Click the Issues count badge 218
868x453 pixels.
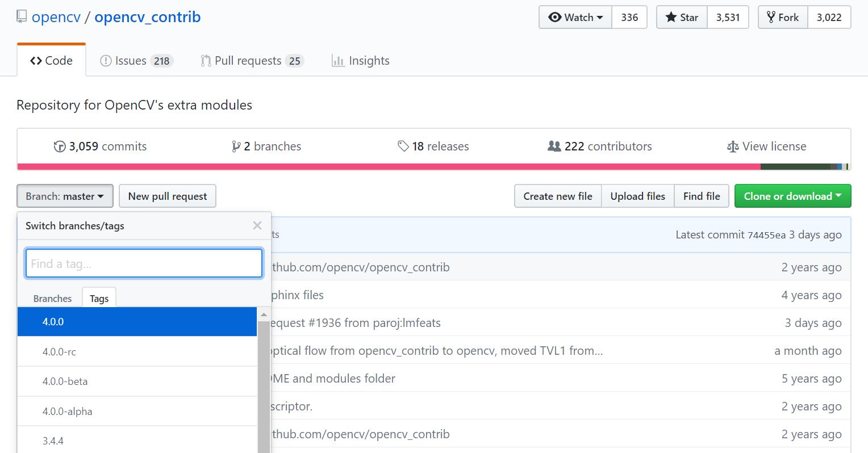click(x=161, y=61)
